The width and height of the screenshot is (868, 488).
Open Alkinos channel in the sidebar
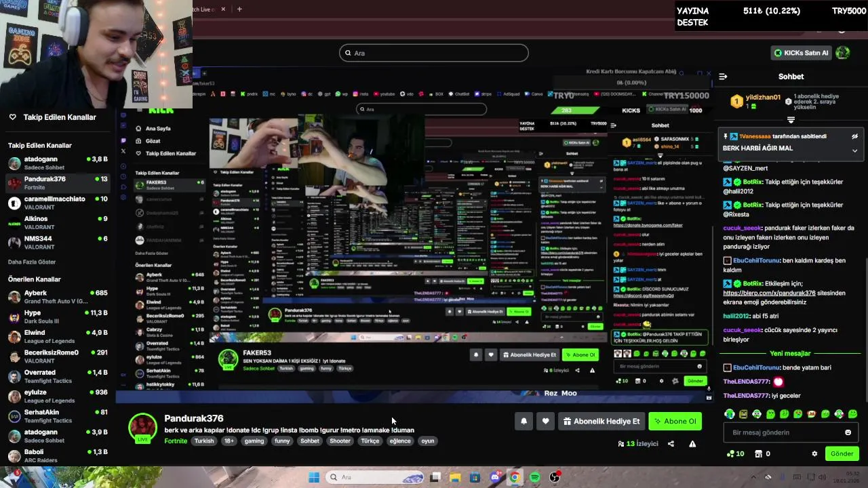click(58, 222)
